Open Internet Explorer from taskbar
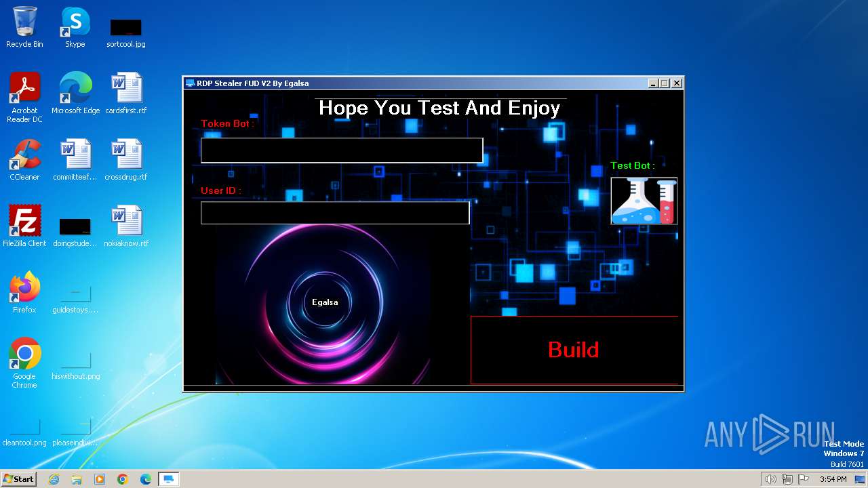 click(54, 479)
